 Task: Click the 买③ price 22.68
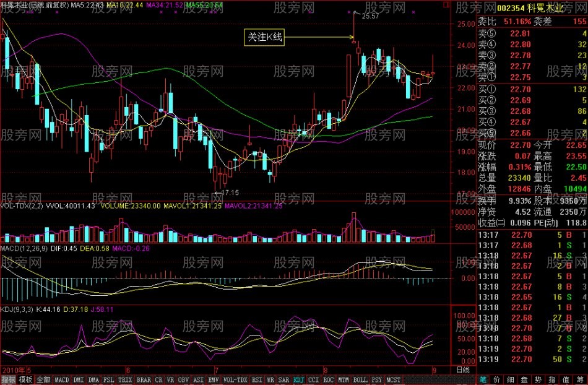pyautogui.click(x=520, y=111)
